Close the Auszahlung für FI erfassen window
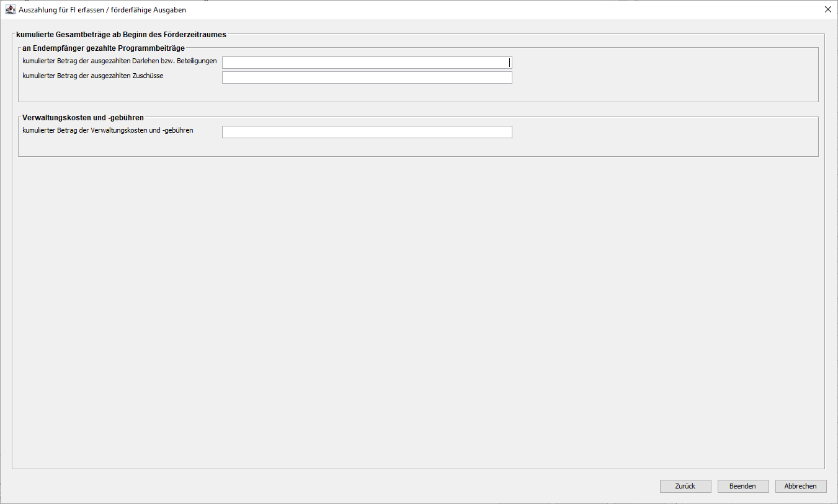Screen dimensions: 838x504 [x=827, y=9]
